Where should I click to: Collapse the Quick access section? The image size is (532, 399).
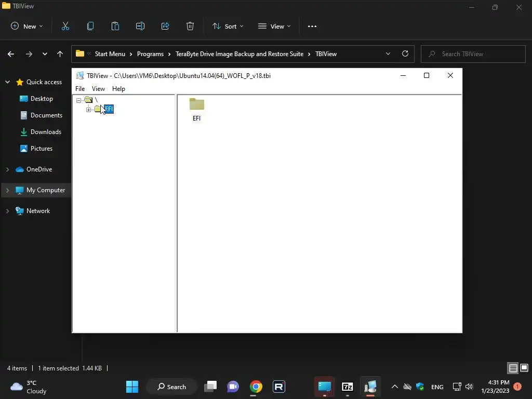coord(7,82)
